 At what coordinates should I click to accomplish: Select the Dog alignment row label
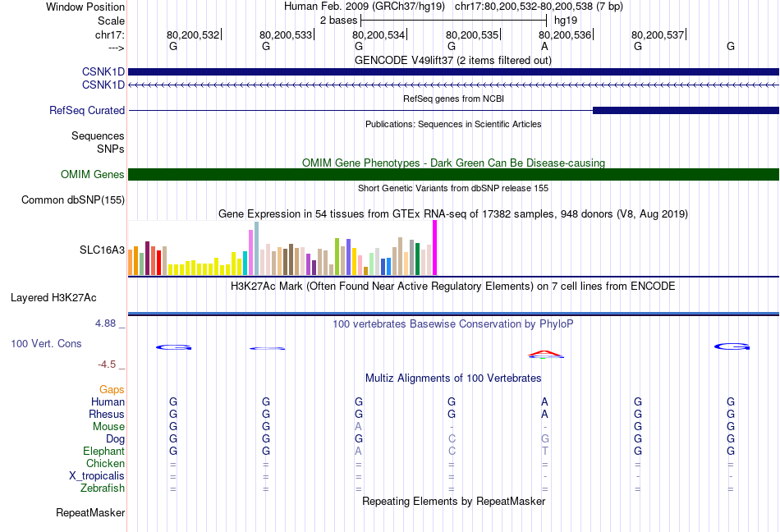tap(115, 439)
